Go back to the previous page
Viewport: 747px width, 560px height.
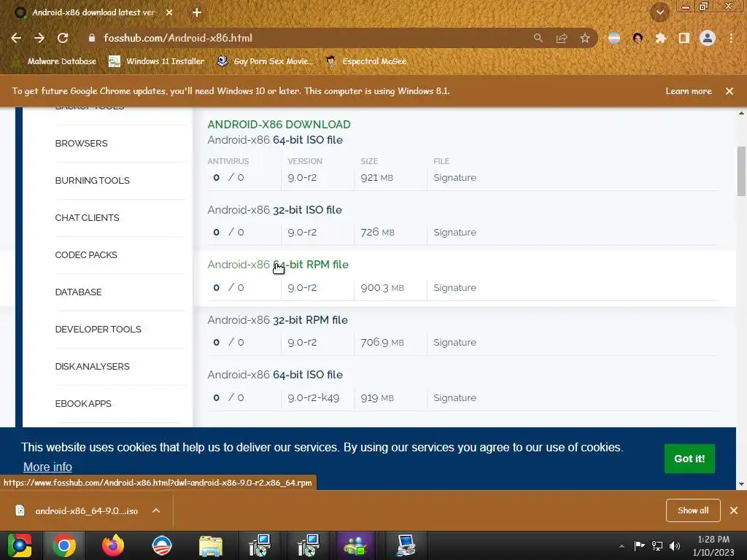16,38
